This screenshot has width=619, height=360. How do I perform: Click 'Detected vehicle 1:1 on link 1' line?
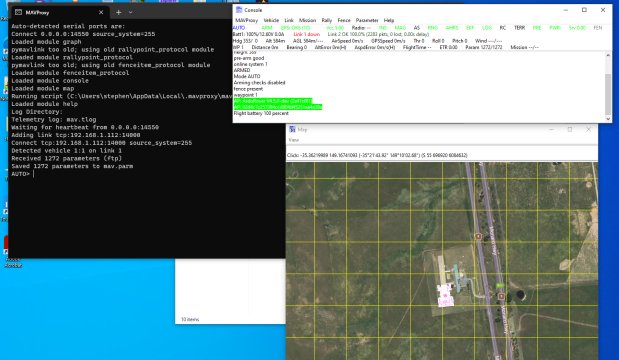tap(67, 150)
